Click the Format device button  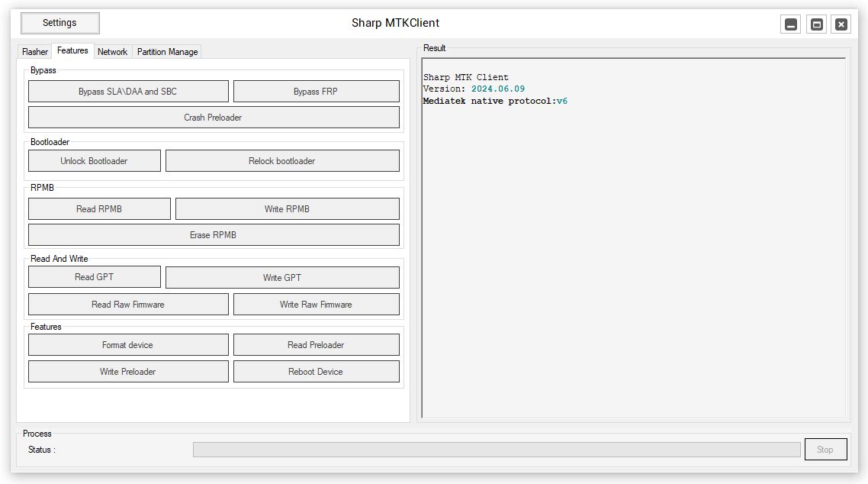(x=128, y=345)
